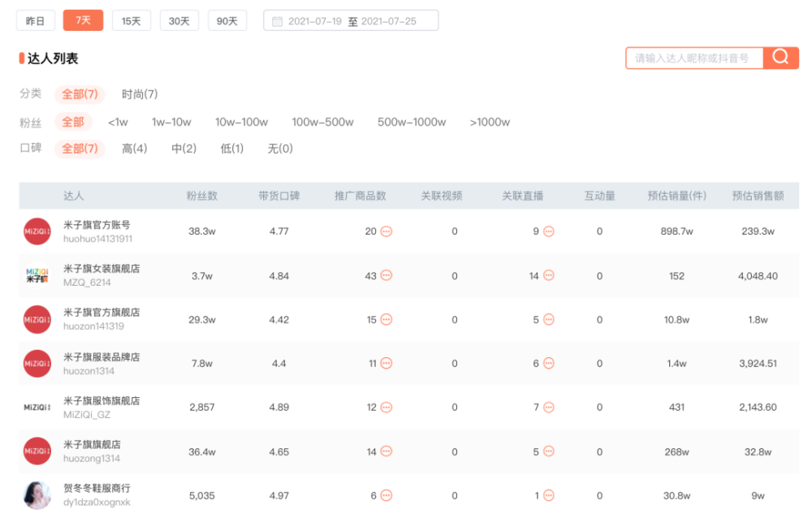Switch to the 昨日 time range

[x=36, y=20]
